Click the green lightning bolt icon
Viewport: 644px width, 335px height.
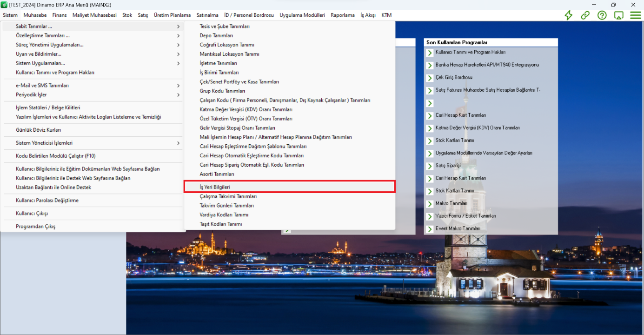tap(568, 15)
